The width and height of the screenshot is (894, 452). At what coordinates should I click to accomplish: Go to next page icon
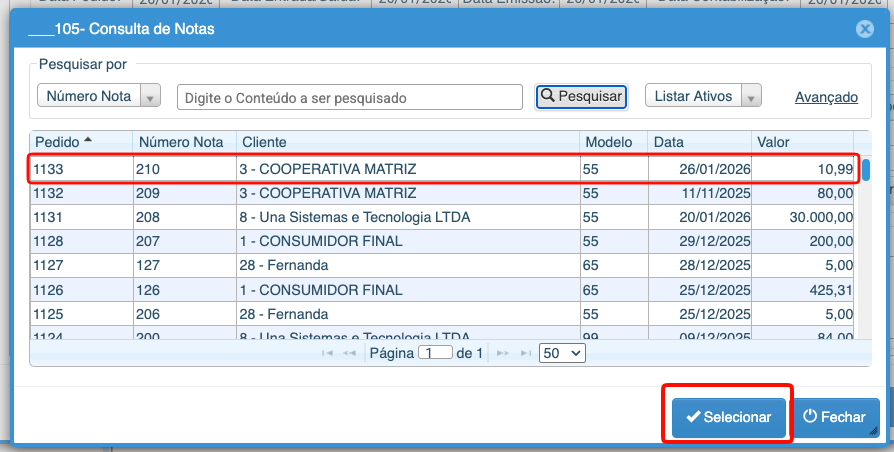tap(503, 354)
